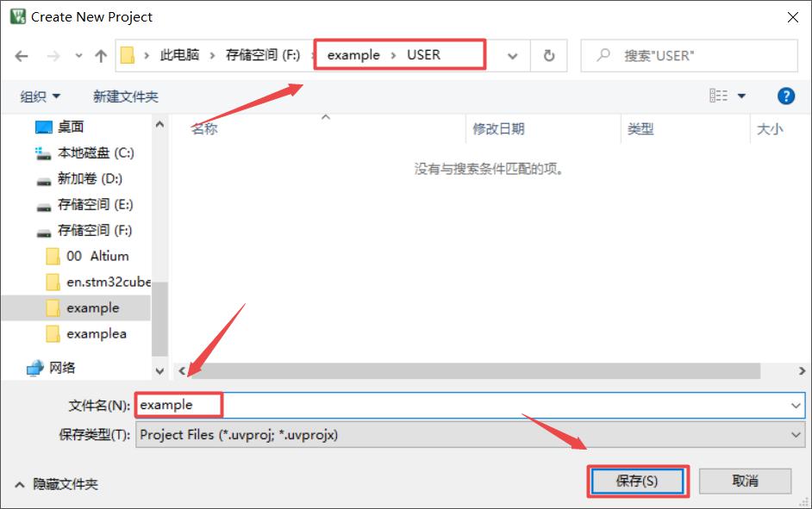Open the 00 Altium folder
This screenshot has width=812, height=509.
click(x=97, y=256)
